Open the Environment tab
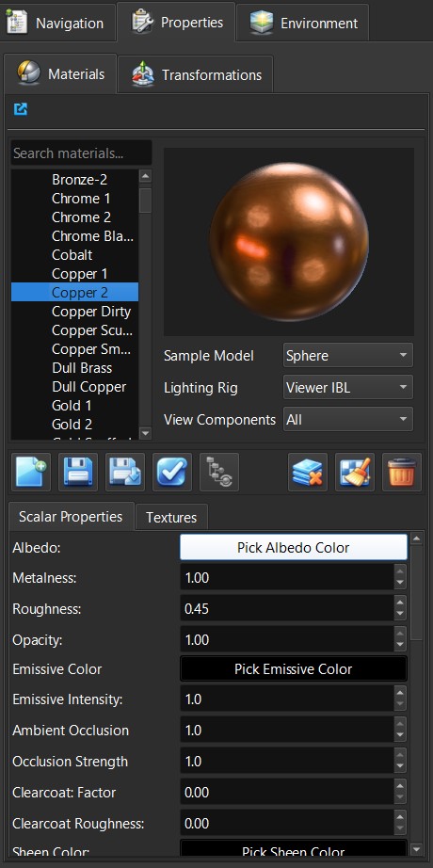Screen dimensions: 433x868 303,24
